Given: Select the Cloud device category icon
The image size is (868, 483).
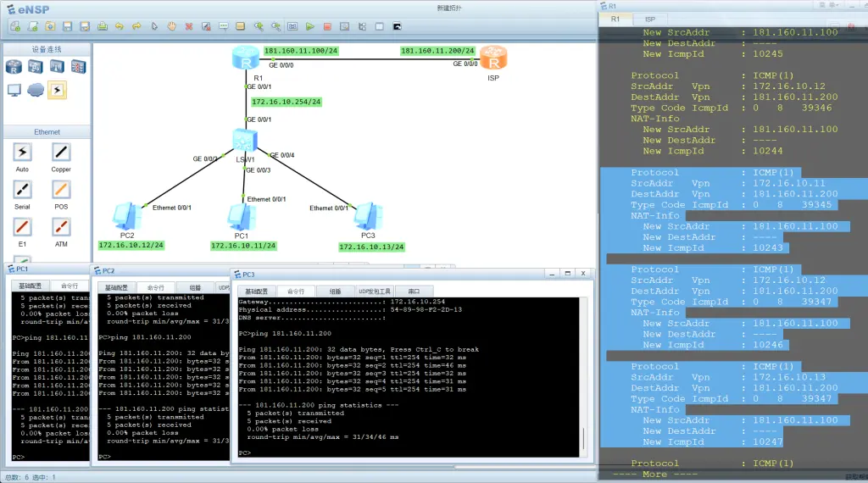Looking at the screenshot, I should click(x=36, y=89).
